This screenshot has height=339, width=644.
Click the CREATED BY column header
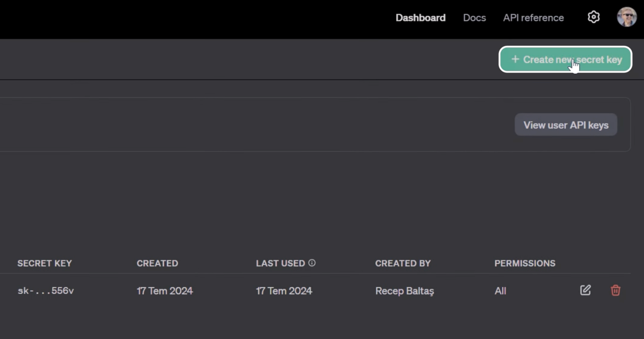tap(403, 263)
